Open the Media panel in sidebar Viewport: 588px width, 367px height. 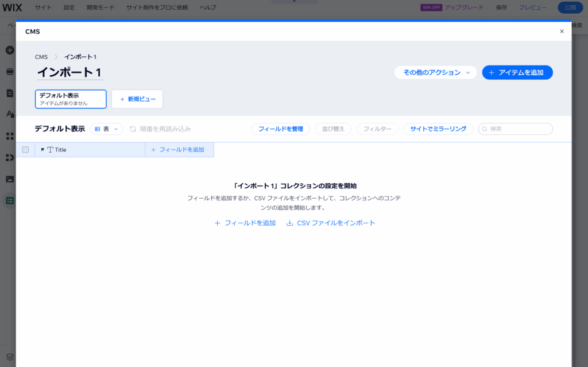pyautogui.click(x=9, y=179)
